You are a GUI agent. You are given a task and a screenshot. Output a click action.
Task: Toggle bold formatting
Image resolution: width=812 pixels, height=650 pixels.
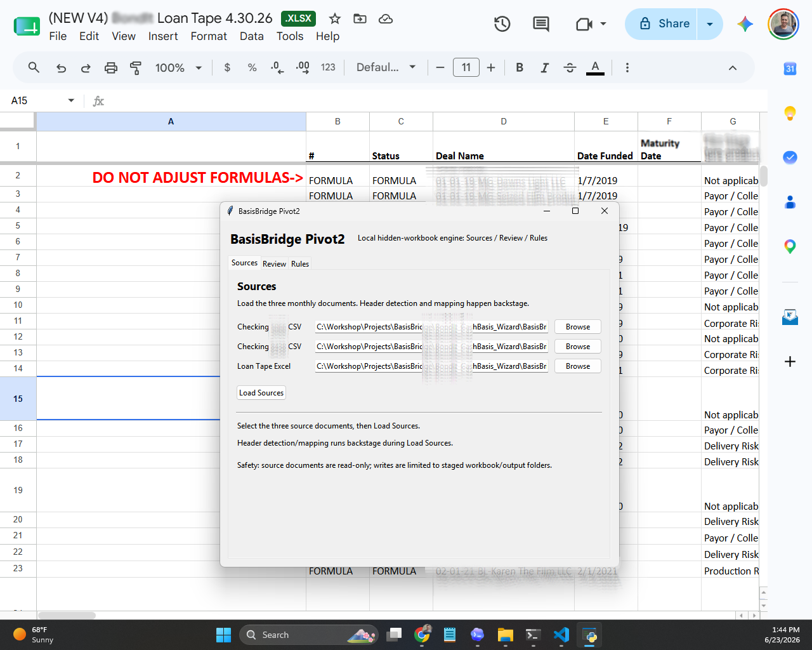(x=520, y=67)
